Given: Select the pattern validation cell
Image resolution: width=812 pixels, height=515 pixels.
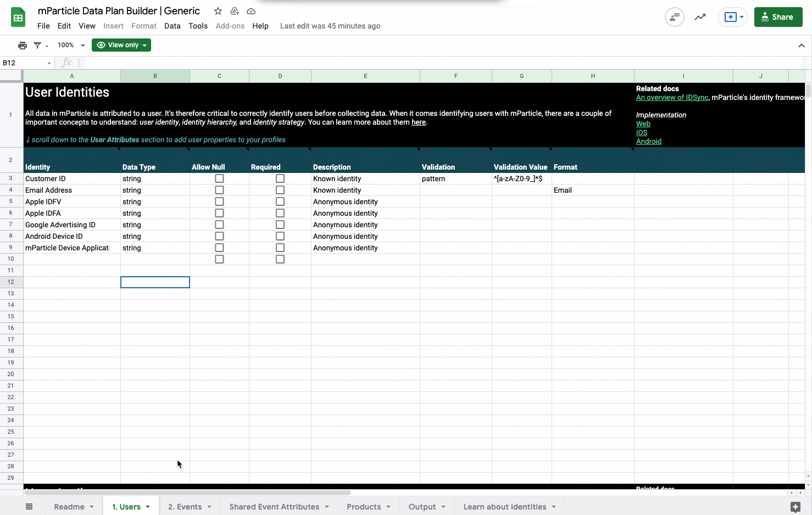Looking at the screenshot, I should pyautogui.click(x=456, y=178).
